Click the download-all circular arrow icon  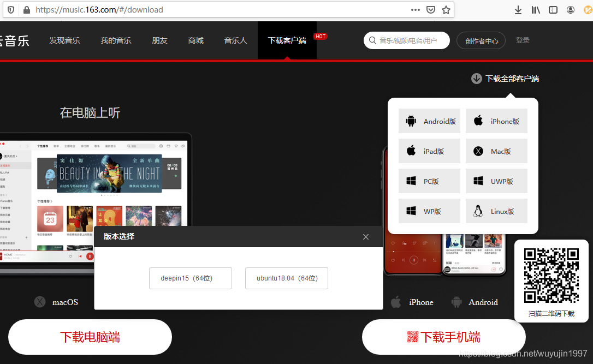pos(477,79)
